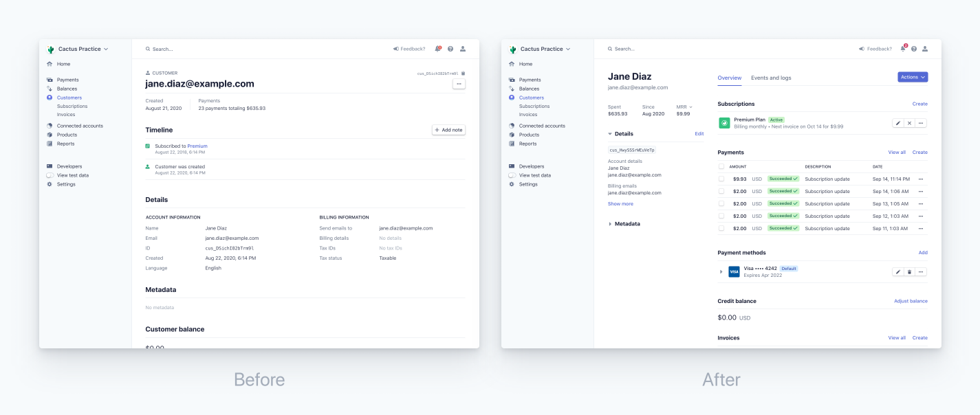Check the $9.93 payment row checkbox

pyautogui.click(x=721, y=179)
